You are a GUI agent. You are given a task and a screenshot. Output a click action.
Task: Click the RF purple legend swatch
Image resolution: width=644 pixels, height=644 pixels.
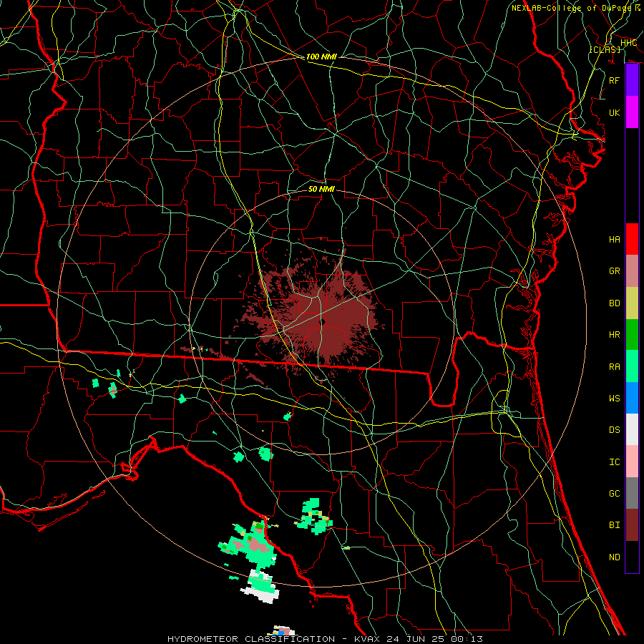(x=632, y=80)
